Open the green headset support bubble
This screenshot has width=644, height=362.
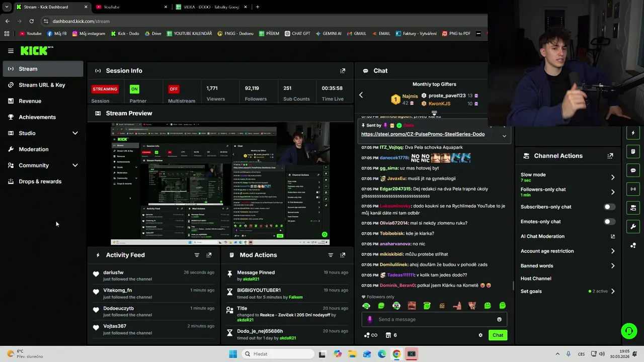pyautogui.click(x=629, y=331)
